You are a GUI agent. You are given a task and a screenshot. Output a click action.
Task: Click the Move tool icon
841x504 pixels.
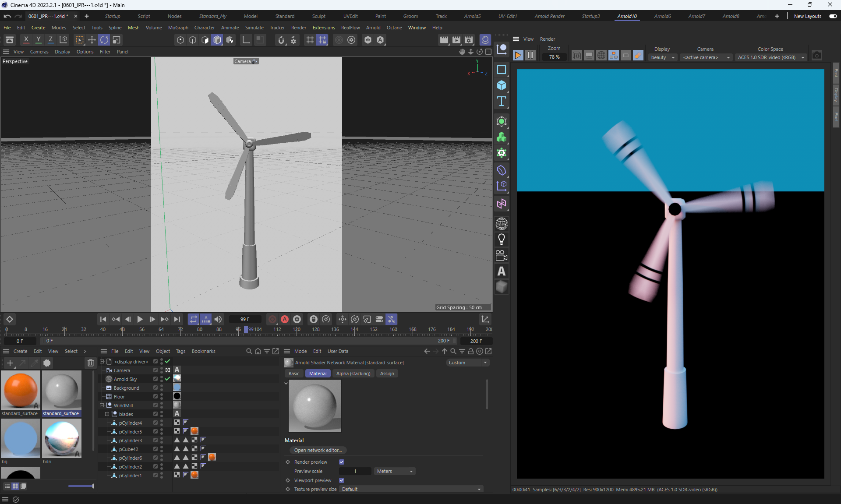pyautogui.click(x=92, y=40)
